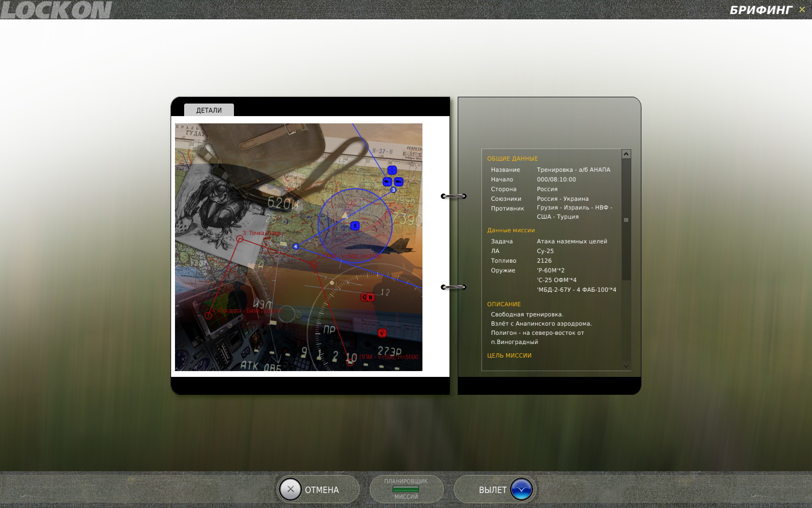Click the briefing panel scrollbar thumb

pyautogui.click(x=626, y=220)
